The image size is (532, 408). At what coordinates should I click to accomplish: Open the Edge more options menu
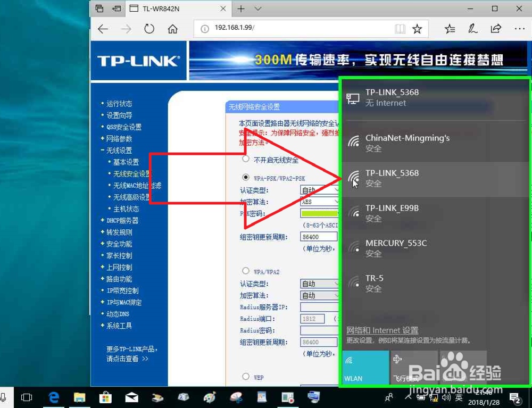coord(519,29)
